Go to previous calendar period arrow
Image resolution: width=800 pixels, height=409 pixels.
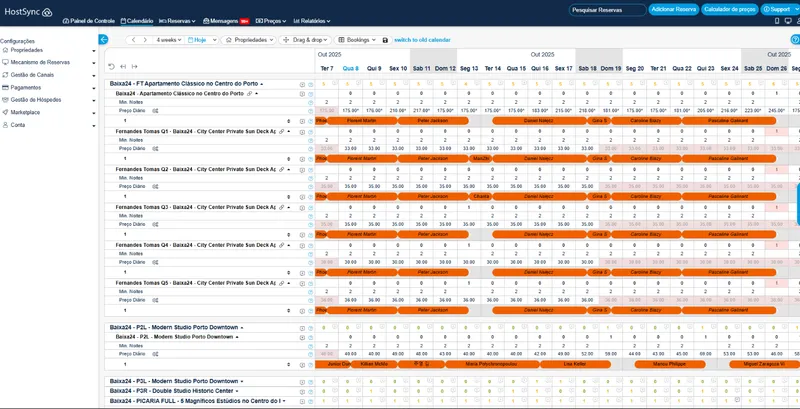134,40
